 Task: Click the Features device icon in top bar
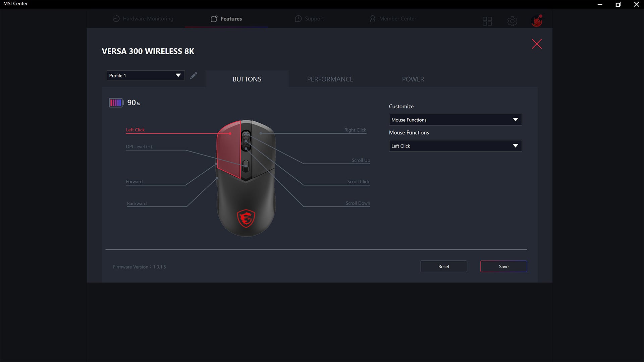click(x=214, y=19)
